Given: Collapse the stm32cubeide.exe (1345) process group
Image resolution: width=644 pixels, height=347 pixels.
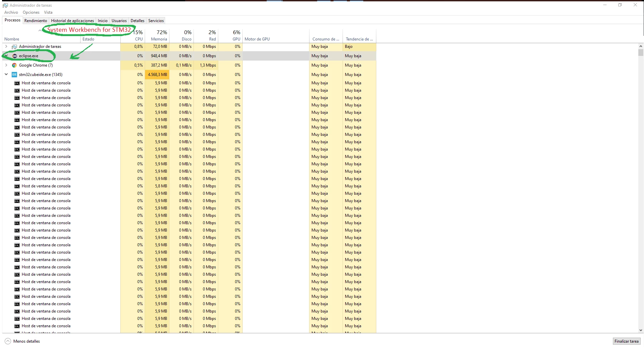Looking at the screenshot, I should coord(6,75).
